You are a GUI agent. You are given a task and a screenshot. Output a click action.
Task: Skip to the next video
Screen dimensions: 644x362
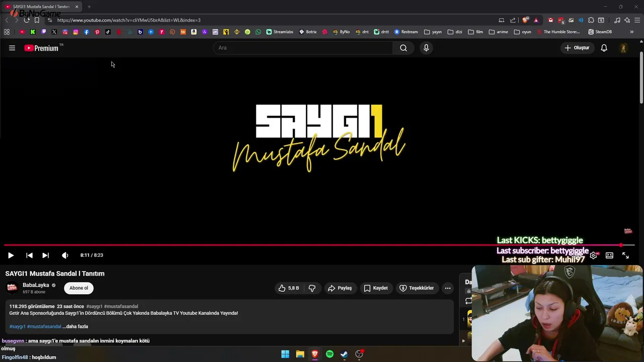click(45, 255)
